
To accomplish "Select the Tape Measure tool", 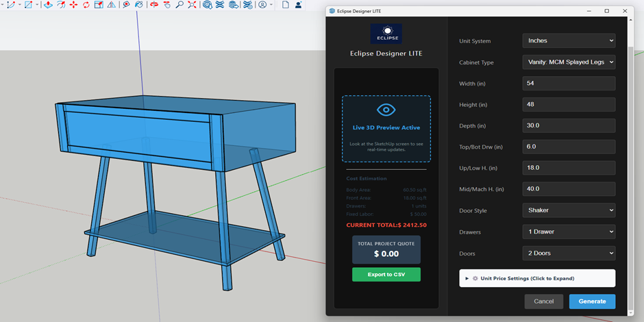I will (127, 5).
